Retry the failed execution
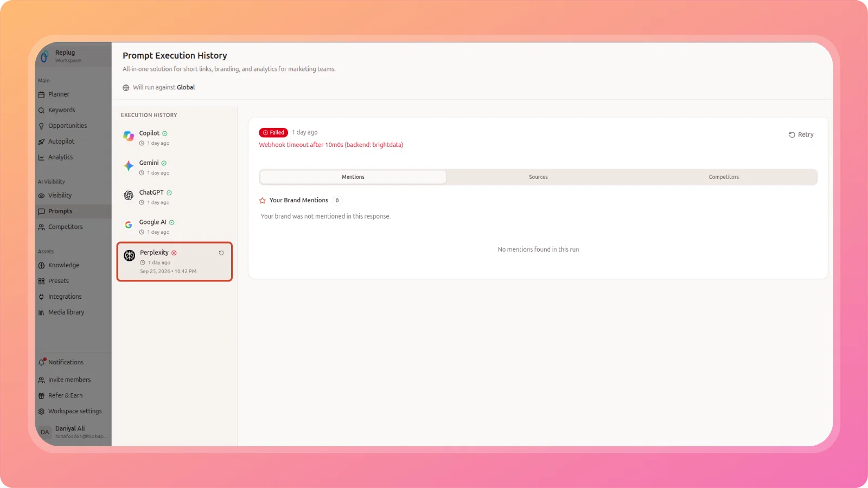The height and width of the screenshot is (488, 868). click(x=801, y=134)
